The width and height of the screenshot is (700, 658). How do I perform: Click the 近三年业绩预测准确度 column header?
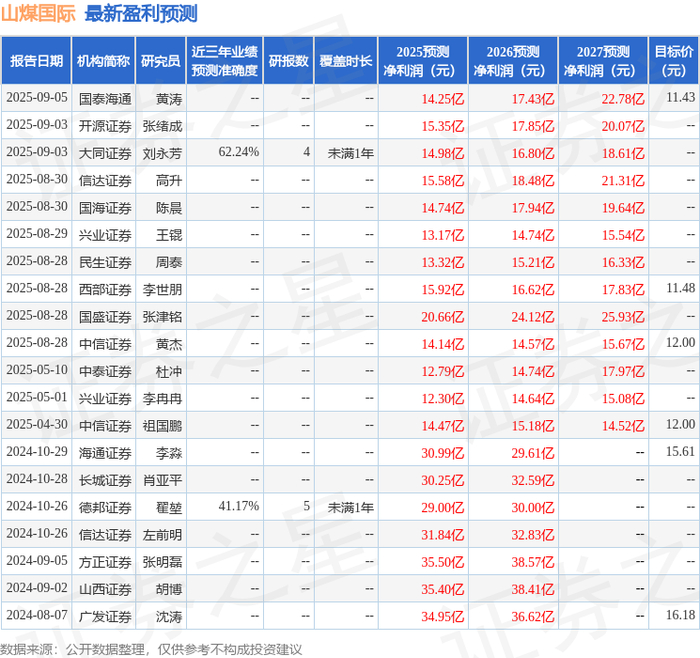point(225,61)
